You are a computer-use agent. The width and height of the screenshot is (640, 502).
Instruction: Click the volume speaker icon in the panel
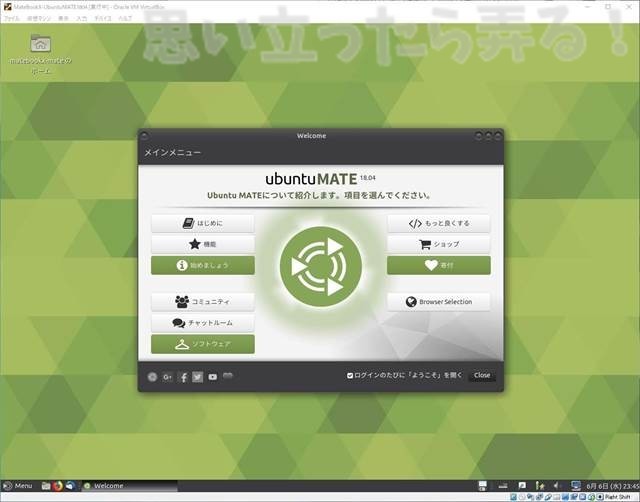pos(556,486)
